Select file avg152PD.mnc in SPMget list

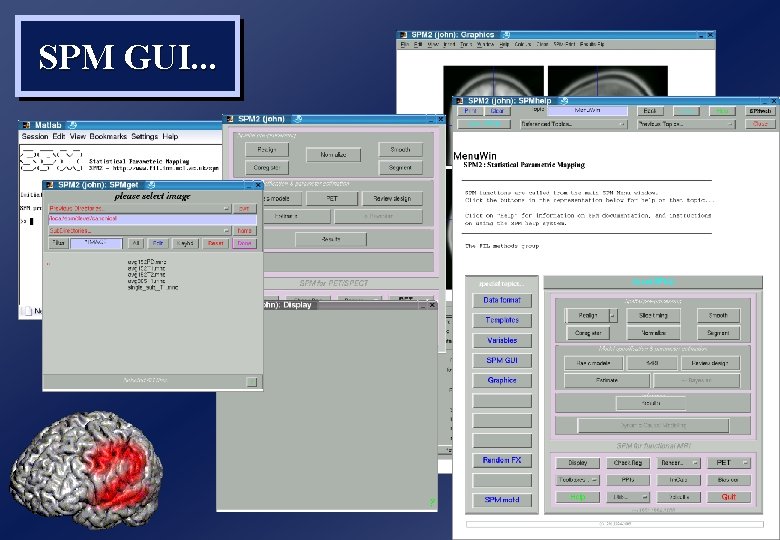[x=147, y=262]
